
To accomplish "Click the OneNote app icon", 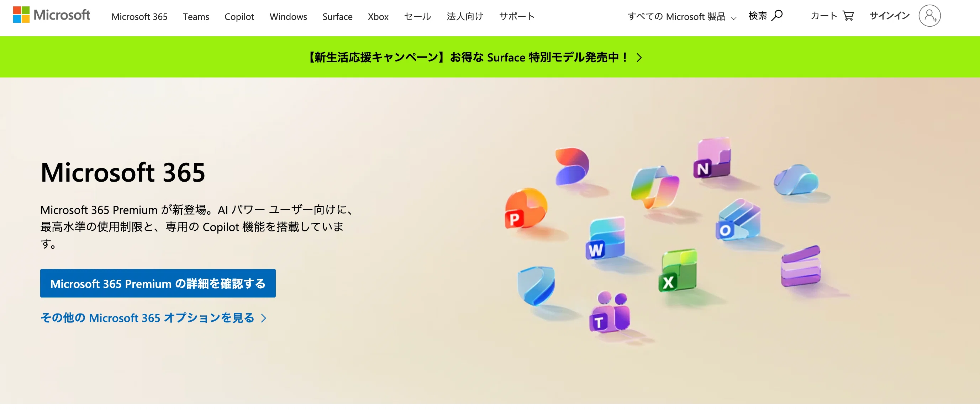I will pos(712,158).
